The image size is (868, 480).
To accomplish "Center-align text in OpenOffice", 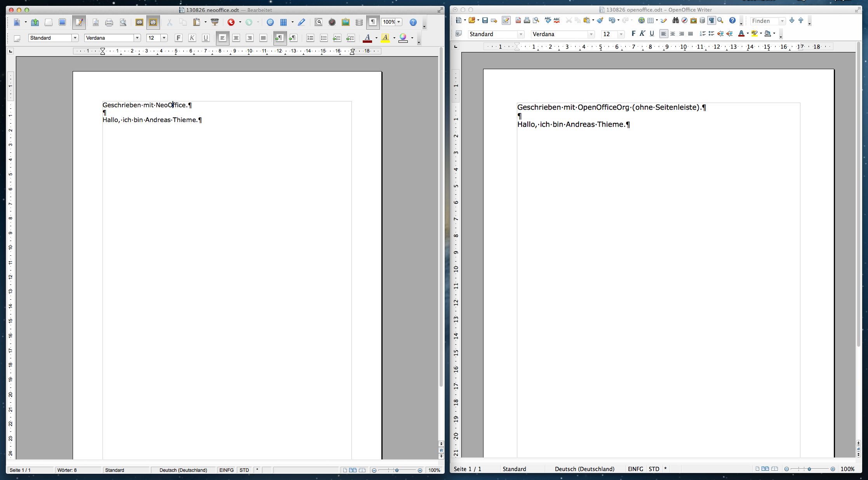I will coord(673,34).
